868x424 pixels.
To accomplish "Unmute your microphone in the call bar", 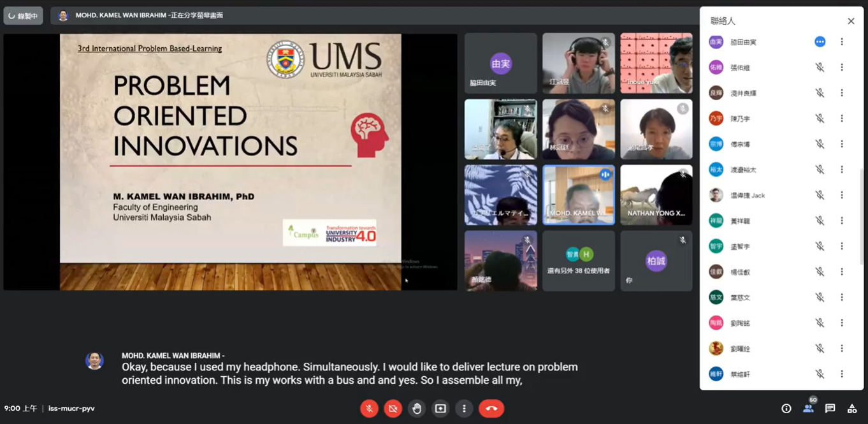I will pos(369,409).
